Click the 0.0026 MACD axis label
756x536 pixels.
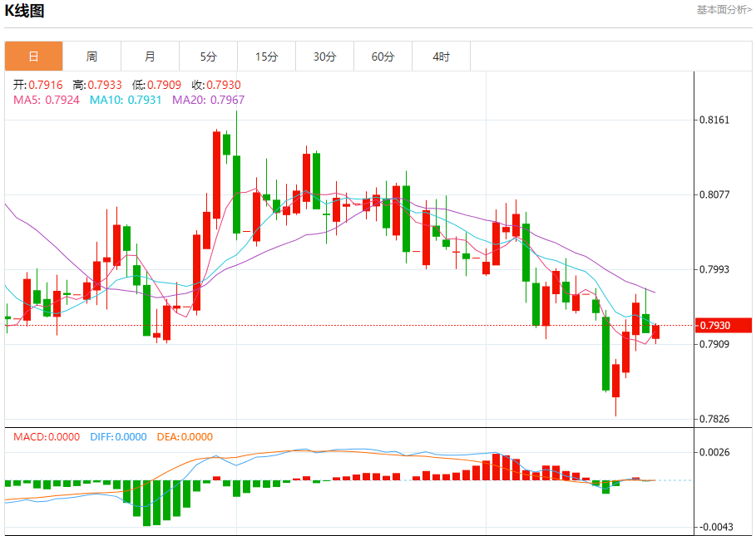714,452
